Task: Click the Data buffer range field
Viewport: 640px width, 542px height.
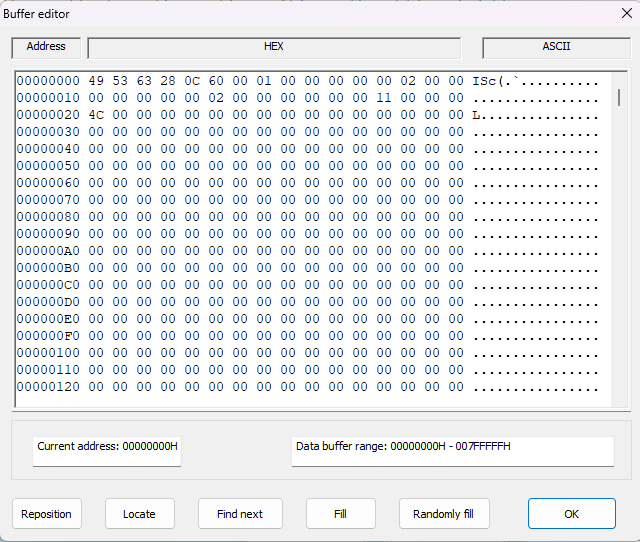Action: pyautogui.click(x=453, y=451)
